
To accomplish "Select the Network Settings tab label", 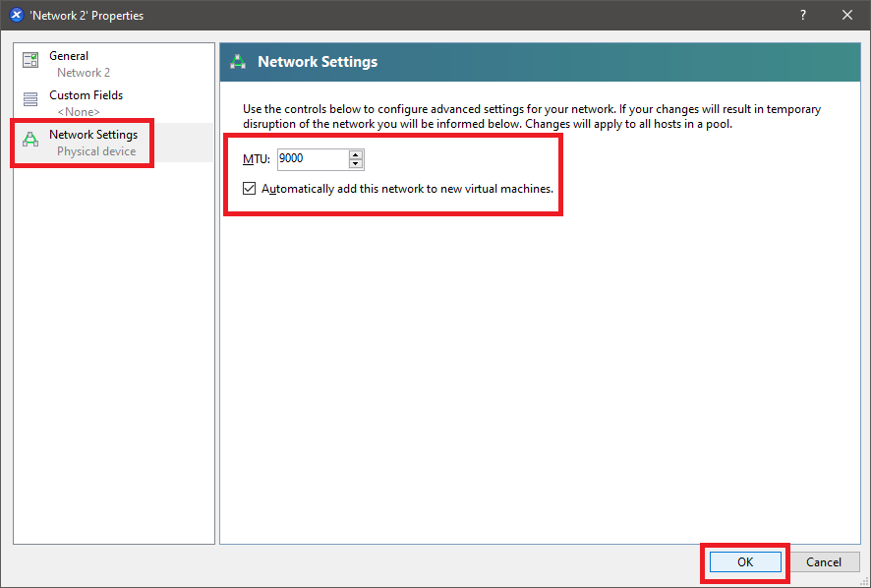I will coord(93,135).
